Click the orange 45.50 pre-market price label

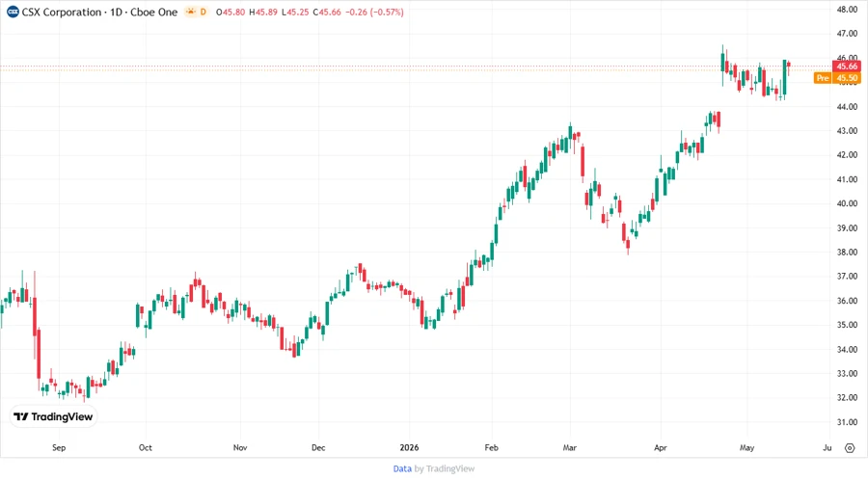[x=847, y=78]
